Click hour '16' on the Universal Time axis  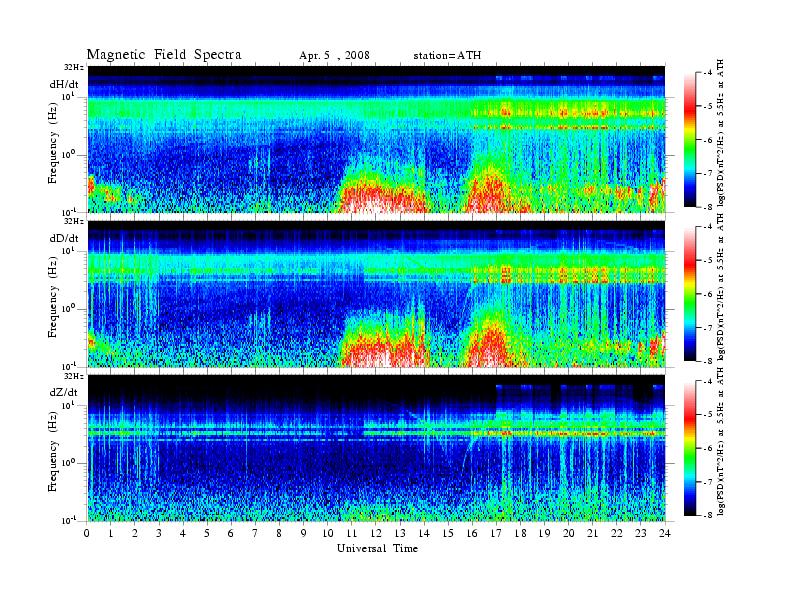(472, 533)
